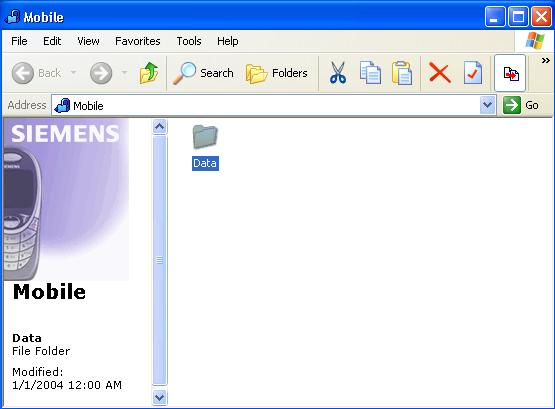Click the Copy icon in toolbar

tap(370, 73)
